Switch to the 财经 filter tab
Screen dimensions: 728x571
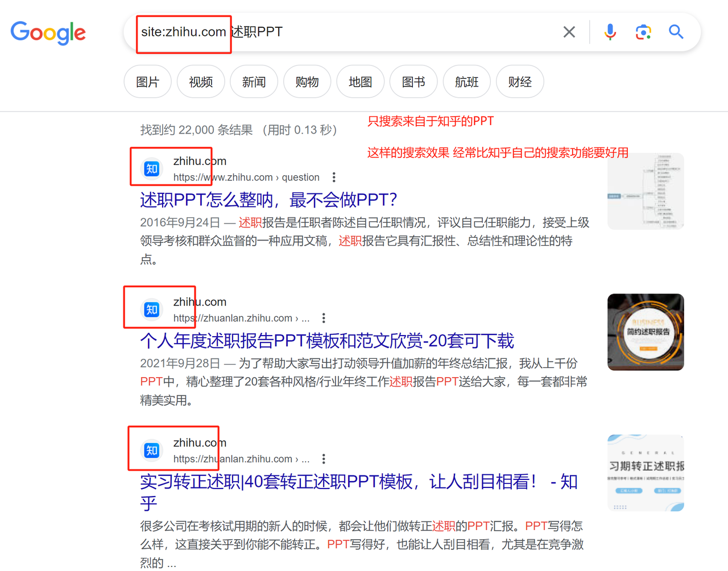point(520,82)
